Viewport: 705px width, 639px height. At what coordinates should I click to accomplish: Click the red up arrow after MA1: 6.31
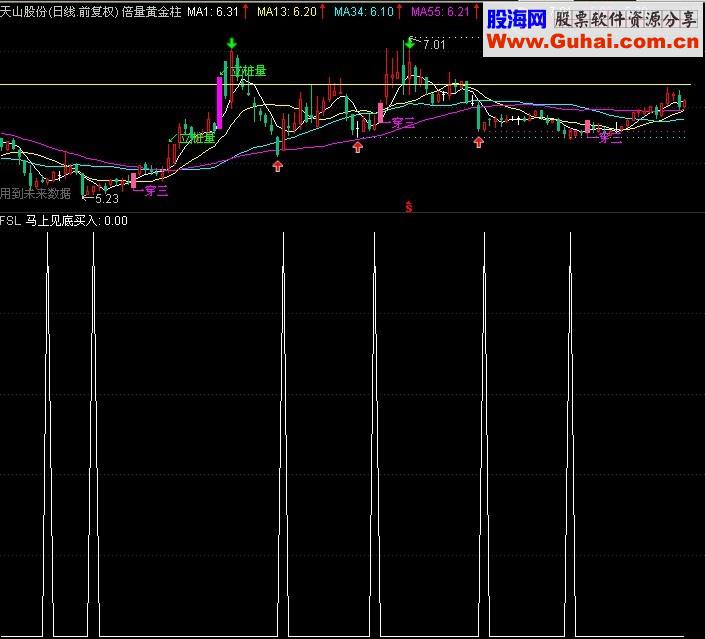coord(245,11)
